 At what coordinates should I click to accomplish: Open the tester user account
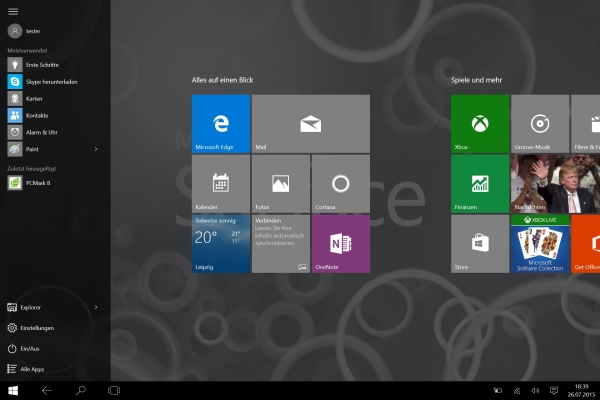pos(24,31)
